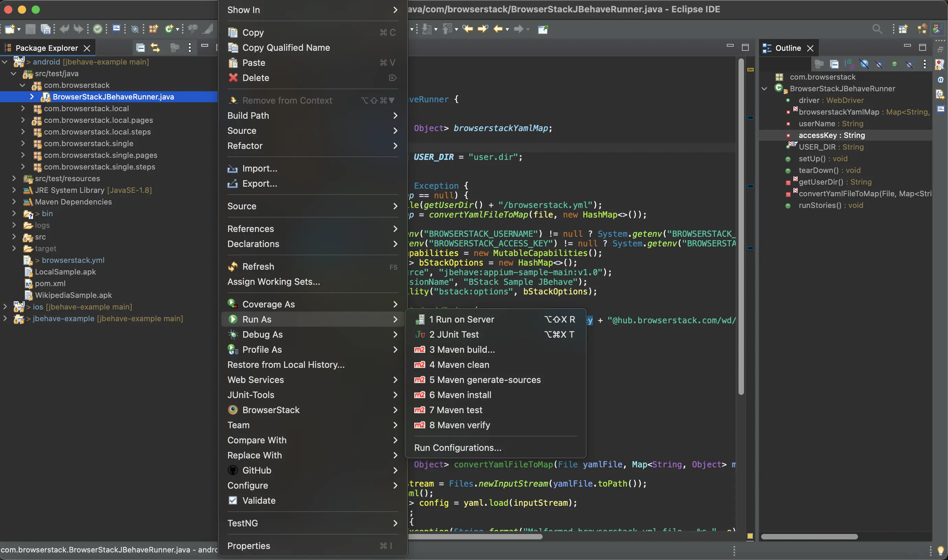Click the BrowserStack logo icon in the menu

(233, 410)
